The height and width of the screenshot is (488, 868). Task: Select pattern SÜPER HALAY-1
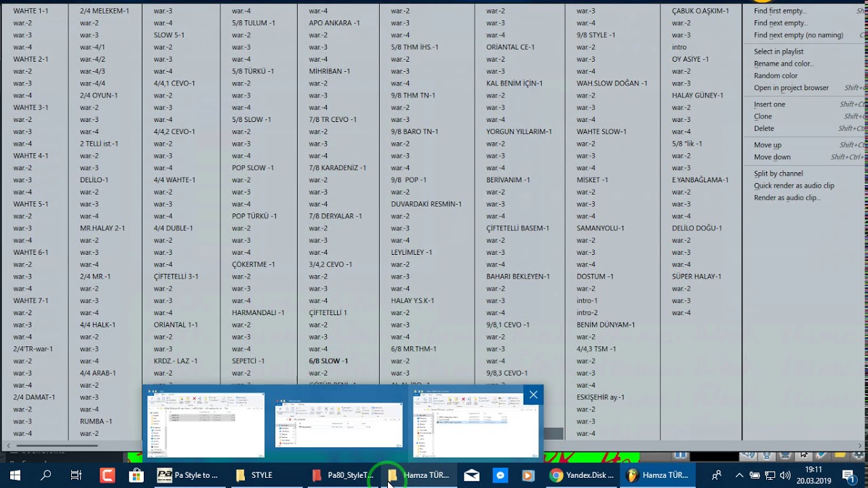(x=696, y=277)
